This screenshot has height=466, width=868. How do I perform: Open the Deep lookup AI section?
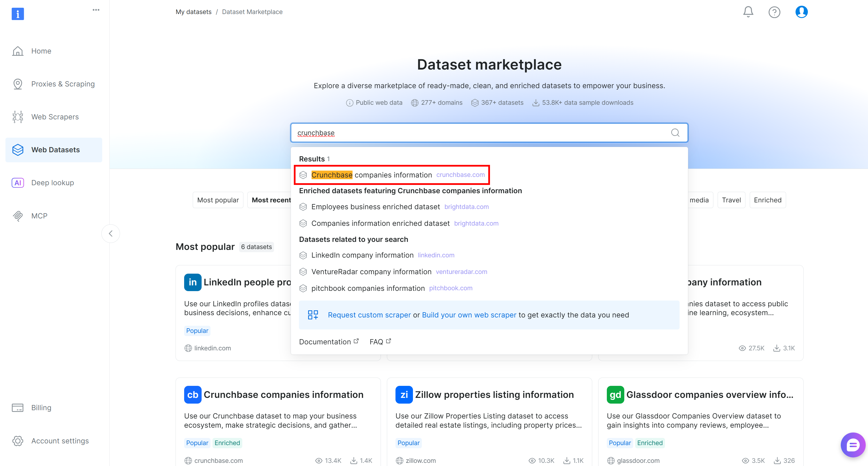click(53, 183)
